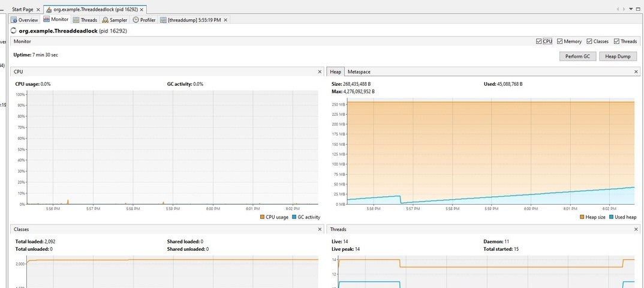The width and height of the screenshot is (644, 288).
Task: Uncheck the Classes checkbox
Action: (x=589, y=41)
